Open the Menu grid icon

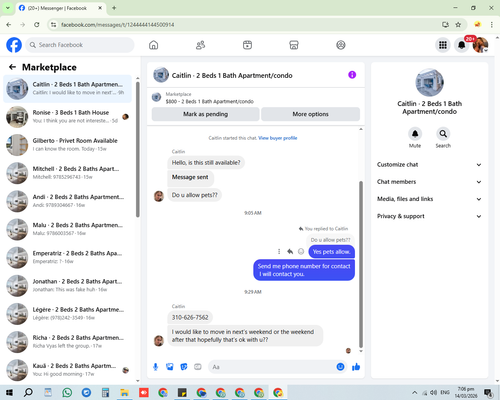coord(443,45)
